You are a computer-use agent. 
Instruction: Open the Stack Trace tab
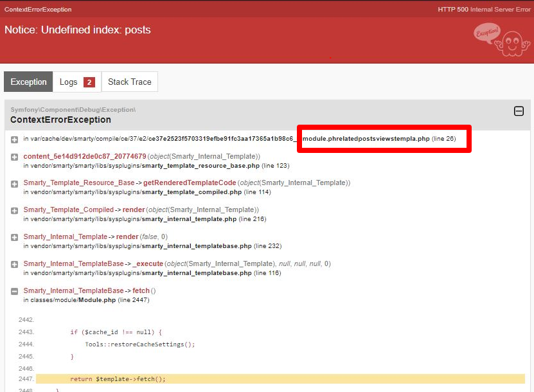130,82
